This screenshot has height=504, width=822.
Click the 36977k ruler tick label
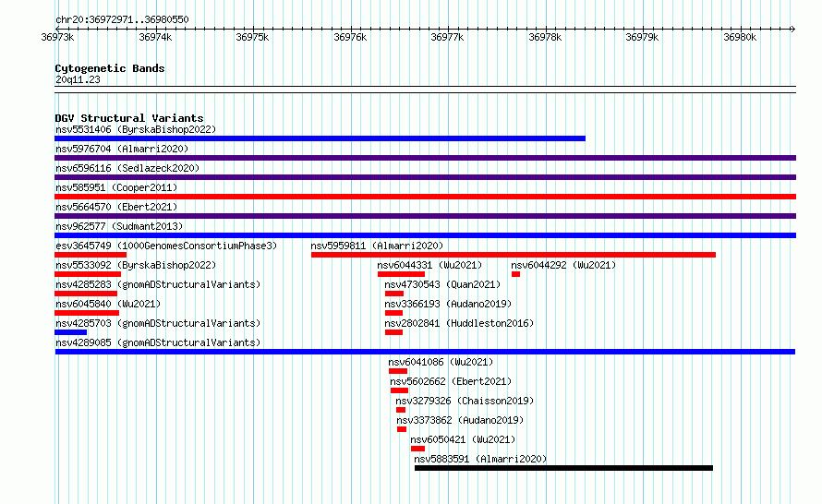(x=447, y=37)
